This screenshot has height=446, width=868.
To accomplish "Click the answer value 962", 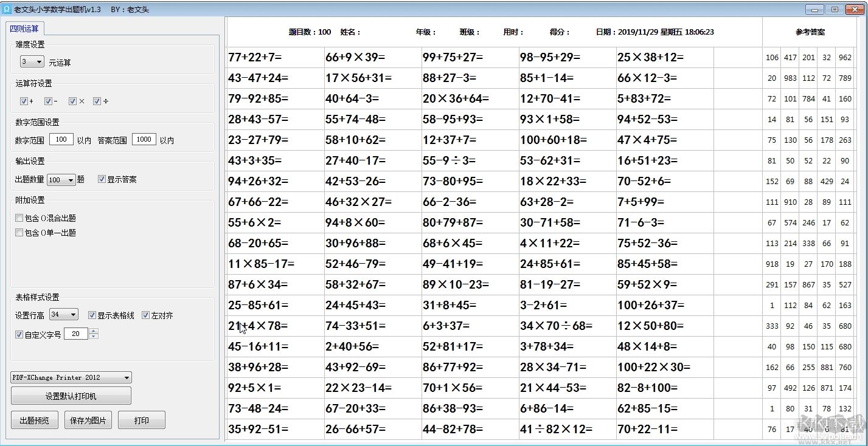I will (x=845, y=58).
